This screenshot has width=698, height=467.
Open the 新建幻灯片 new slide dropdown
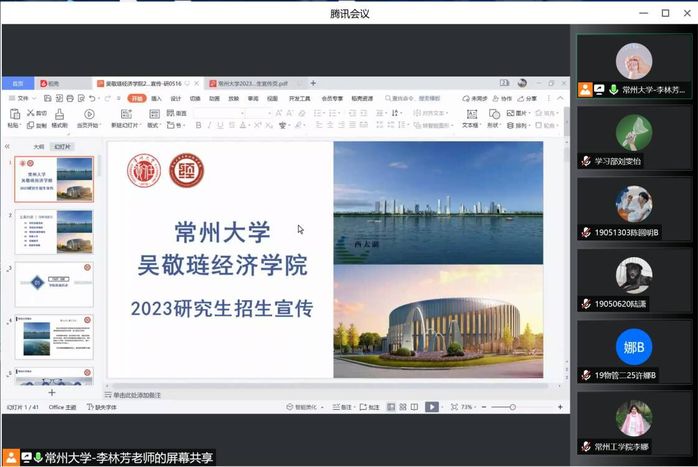(126, 126)
